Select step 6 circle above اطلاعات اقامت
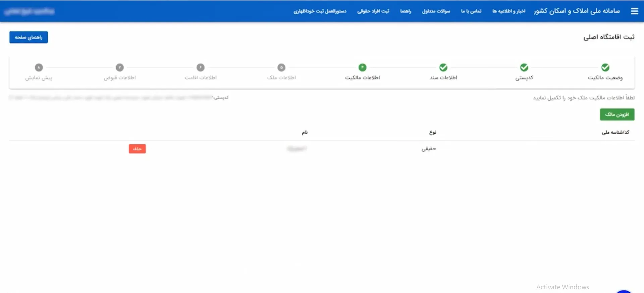644x293 pixels. tap(201, 67)
